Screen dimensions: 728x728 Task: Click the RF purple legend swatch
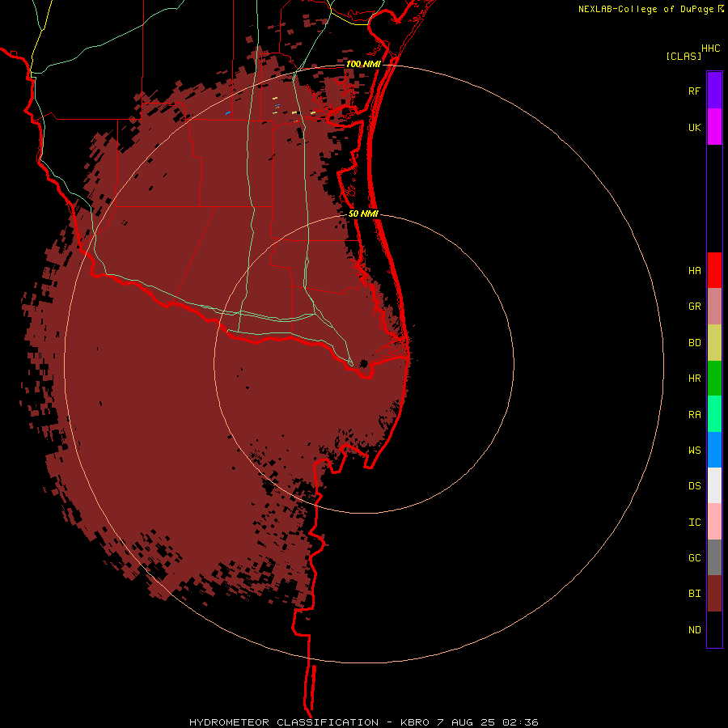[714, 91]
